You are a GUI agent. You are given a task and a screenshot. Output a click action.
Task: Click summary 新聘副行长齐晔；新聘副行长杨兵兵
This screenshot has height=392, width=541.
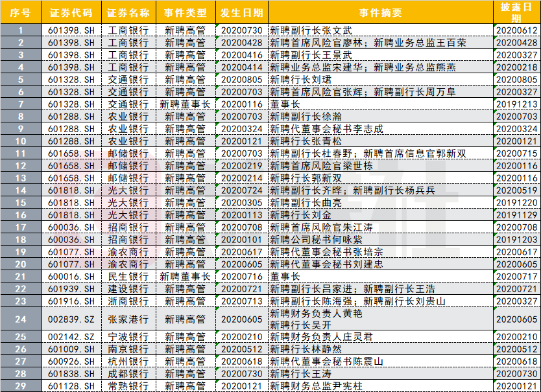point(381,190)
